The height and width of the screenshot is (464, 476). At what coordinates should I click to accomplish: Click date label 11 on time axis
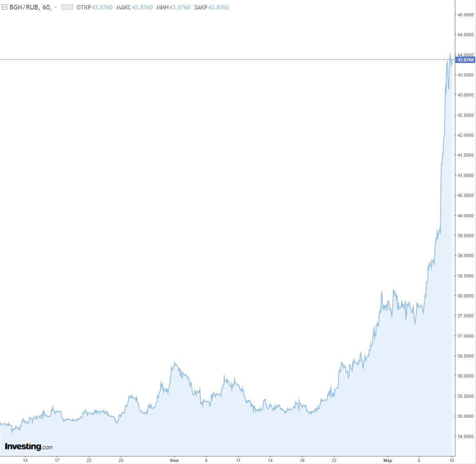pos(238,460)
